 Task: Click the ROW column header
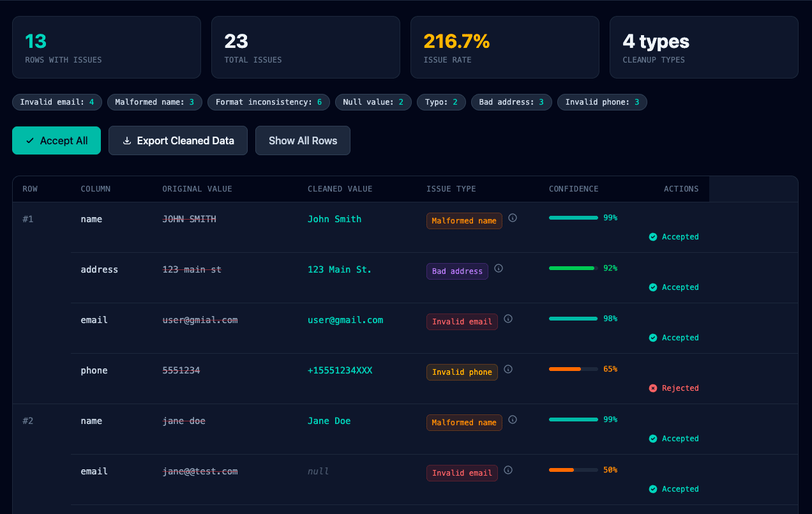[x=30, y=189]
